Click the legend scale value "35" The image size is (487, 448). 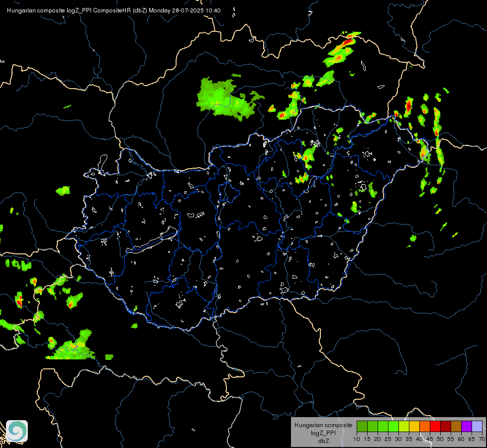409,440
